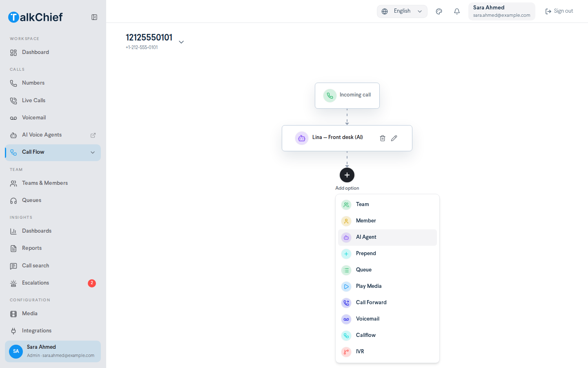Image resolution: width=588 pixels, height=368 pixels.
Task: Open notifications bell
Action: (457, 11)
